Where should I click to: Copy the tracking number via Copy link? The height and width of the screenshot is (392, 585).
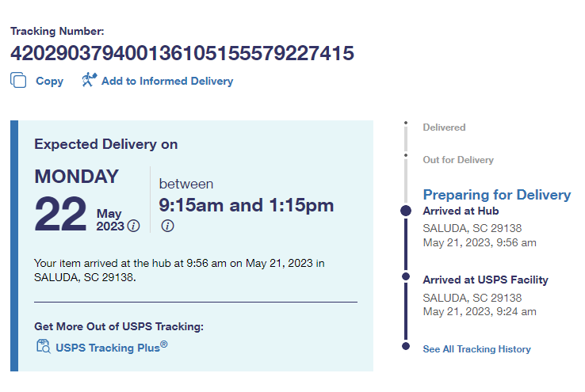pos(49,81)
